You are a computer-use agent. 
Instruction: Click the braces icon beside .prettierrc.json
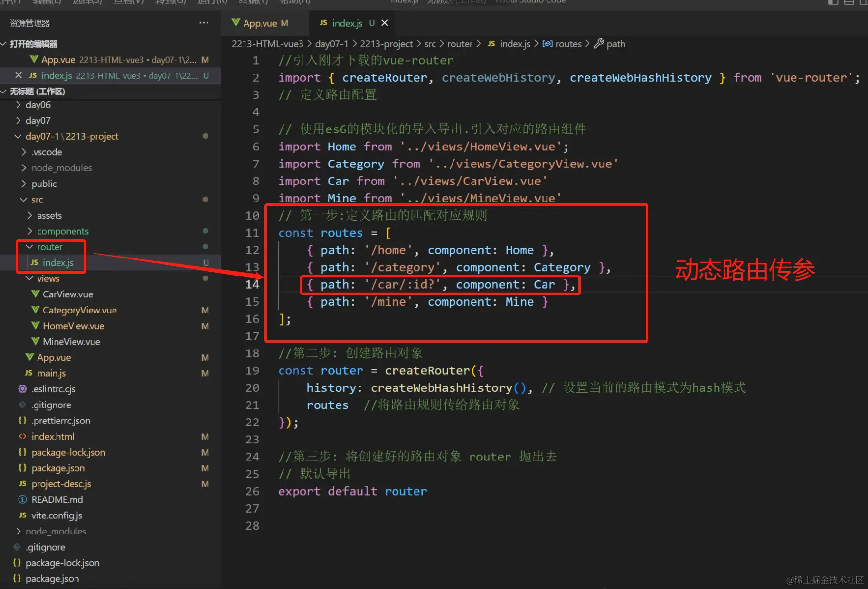22,420
